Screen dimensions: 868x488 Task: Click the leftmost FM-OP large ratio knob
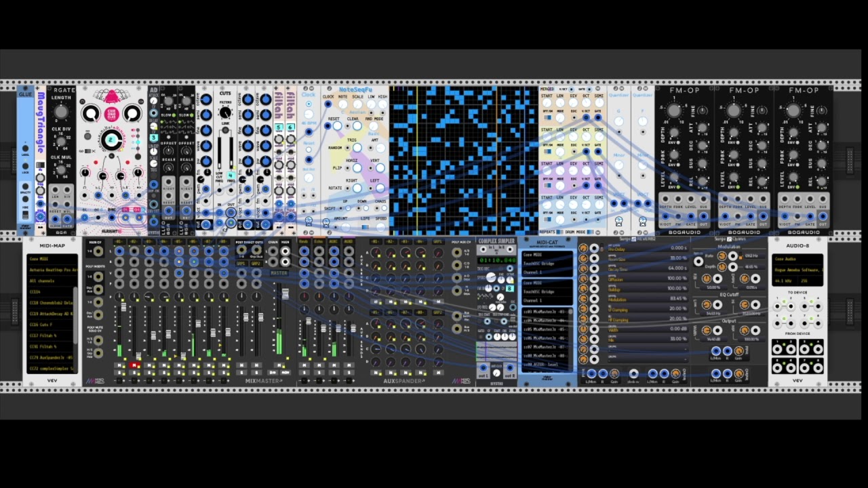(673, 110)
